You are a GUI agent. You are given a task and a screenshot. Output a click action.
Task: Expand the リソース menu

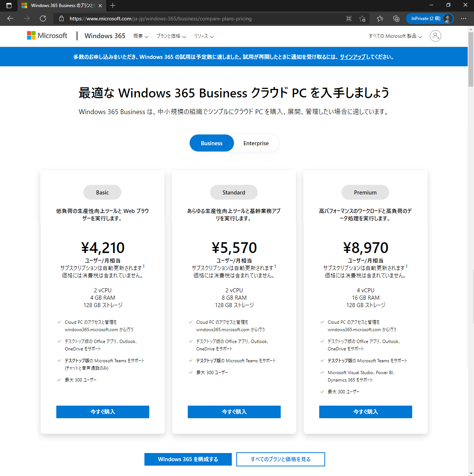tap(204, 36)
